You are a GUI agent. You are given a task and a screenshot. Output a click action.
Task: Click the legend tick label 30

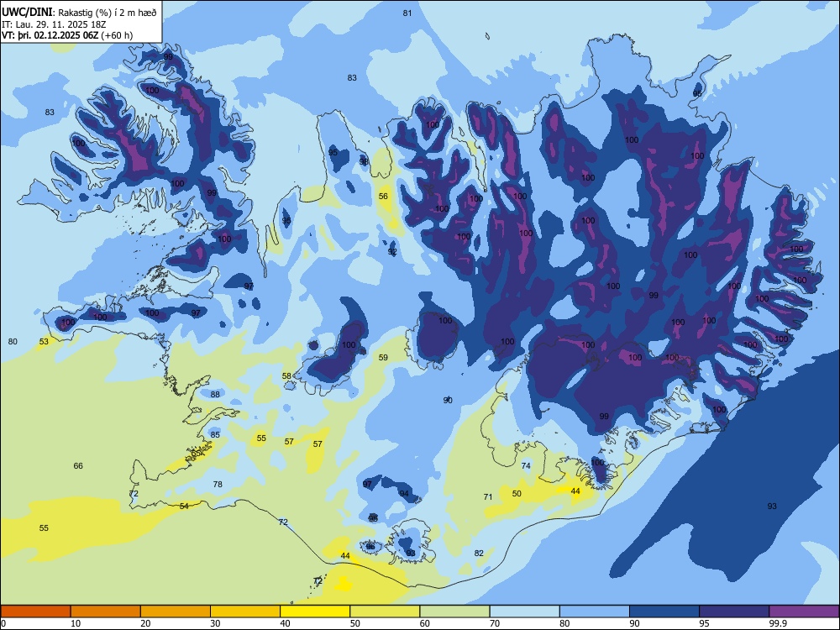[215, 623]
